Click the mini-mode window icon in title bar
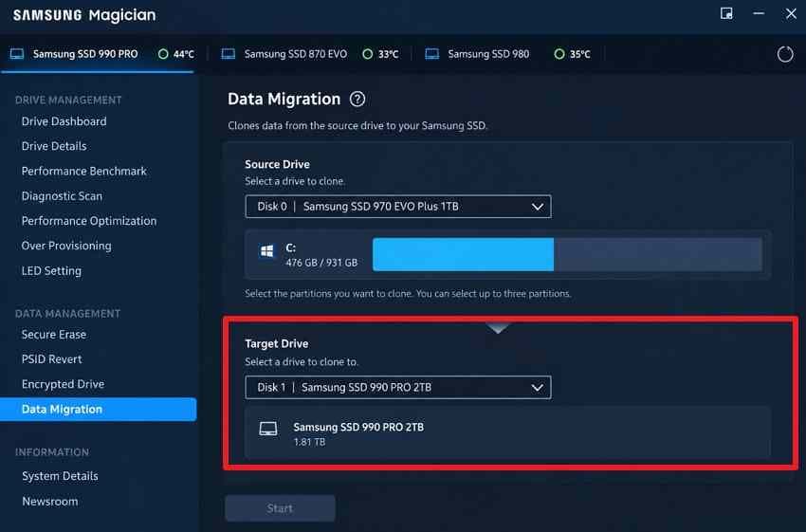 click(x=726, y=14)
